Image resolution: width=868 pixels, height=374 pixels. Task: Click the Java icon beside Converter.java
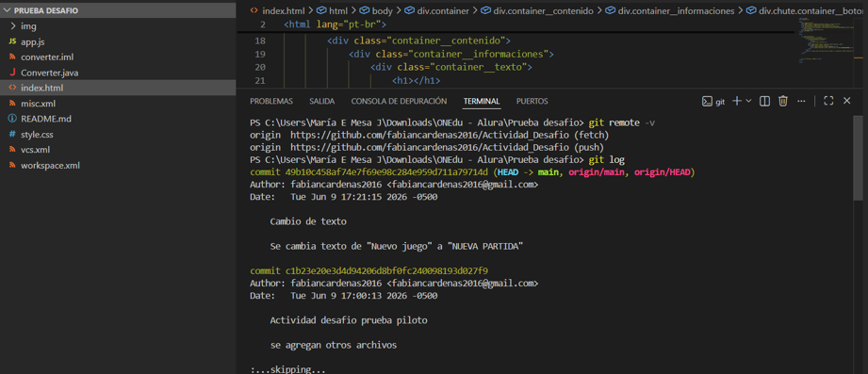tap(12, 73)
